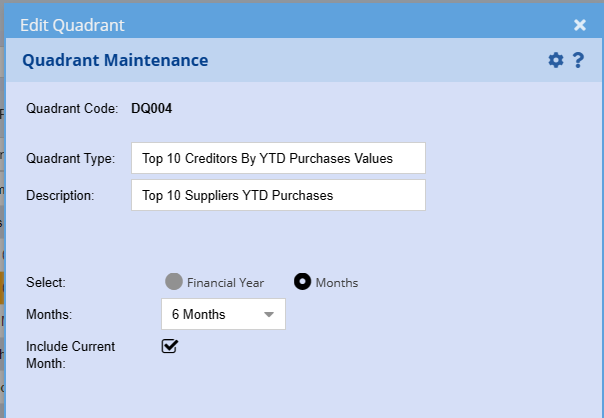Click the 'Include Current Month:' label
Screen dimensions: 604x418
[70, 355]
